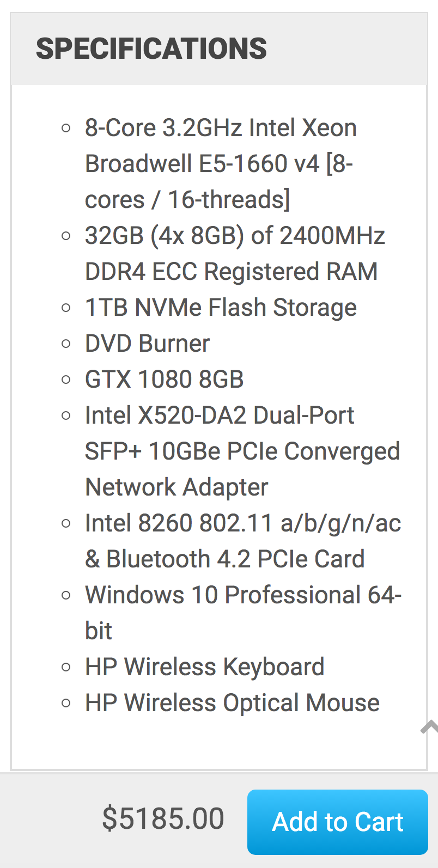Screen dimensions: 438x868
Task: Click the bullet beside DVD Burner
Action: 66,344
